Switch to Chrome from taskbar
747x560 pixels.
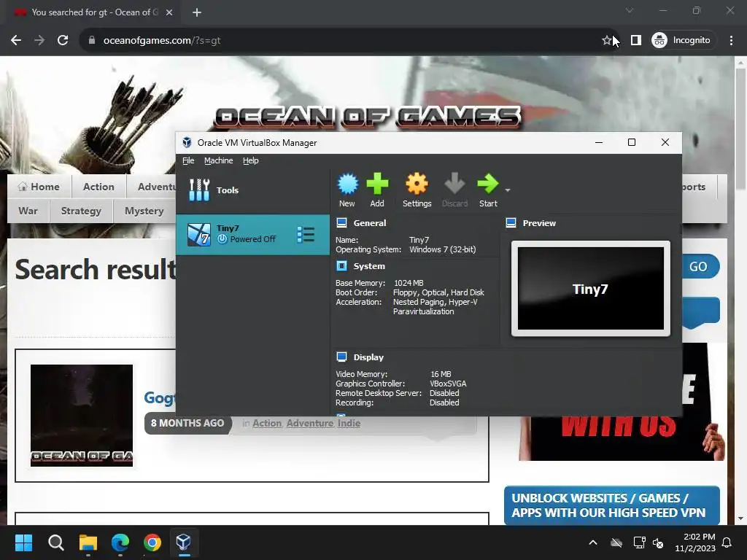[x=152, y=542]
